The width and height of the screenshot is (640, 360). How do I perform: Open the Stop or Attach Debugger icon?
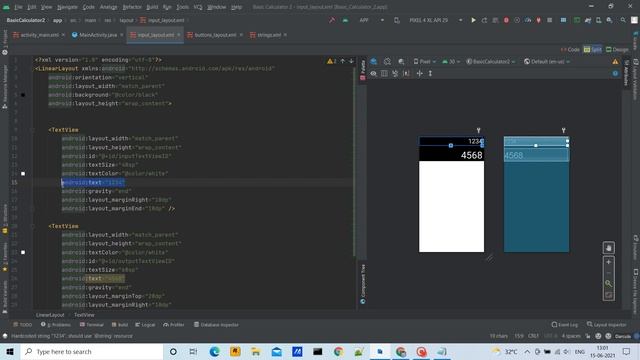(x=539, y=20)
